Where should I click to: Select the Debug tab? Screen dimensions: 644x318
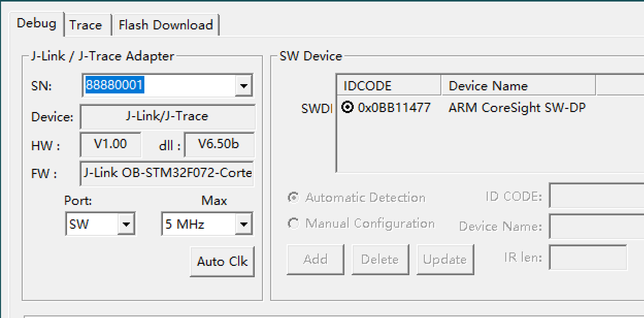[x=37, y=23]
